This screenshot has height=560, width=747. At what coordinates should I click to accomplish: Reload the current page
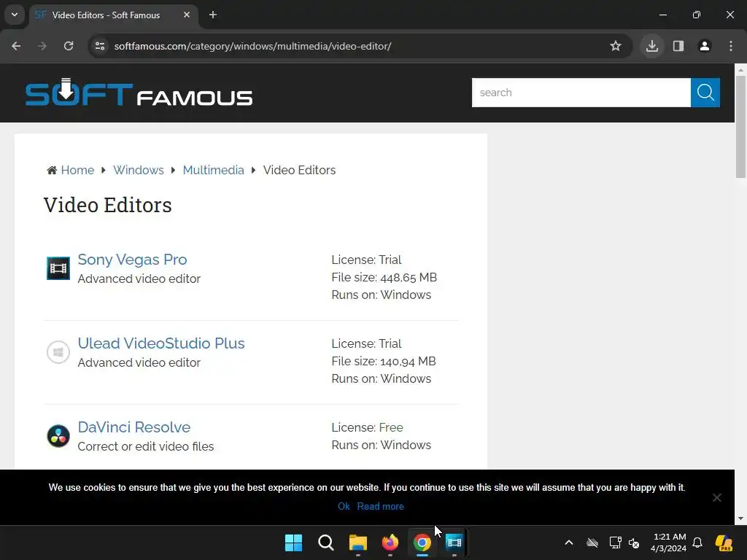(69, 46)
